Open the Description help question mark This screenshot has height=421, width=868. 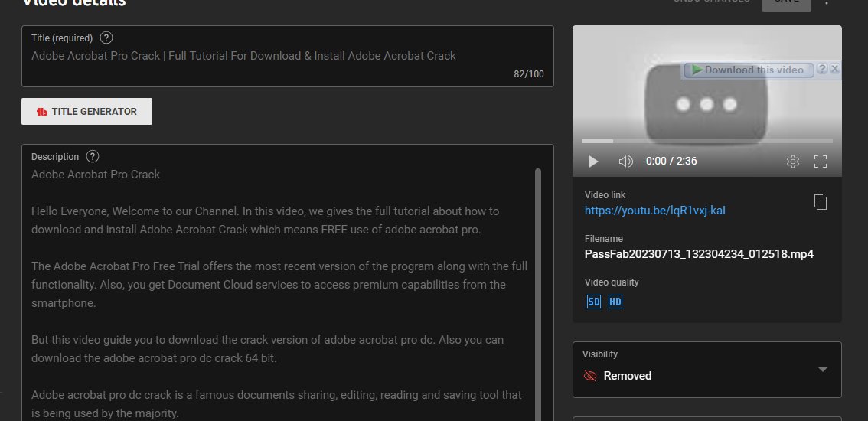coord(93,156)
